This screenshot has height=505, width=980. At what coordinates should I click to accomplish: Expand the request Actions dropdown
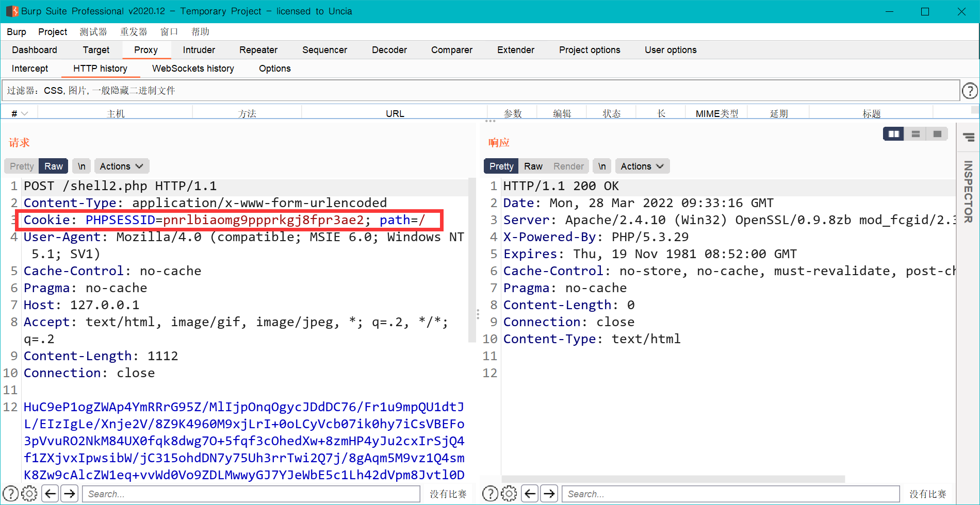point(122,166)
